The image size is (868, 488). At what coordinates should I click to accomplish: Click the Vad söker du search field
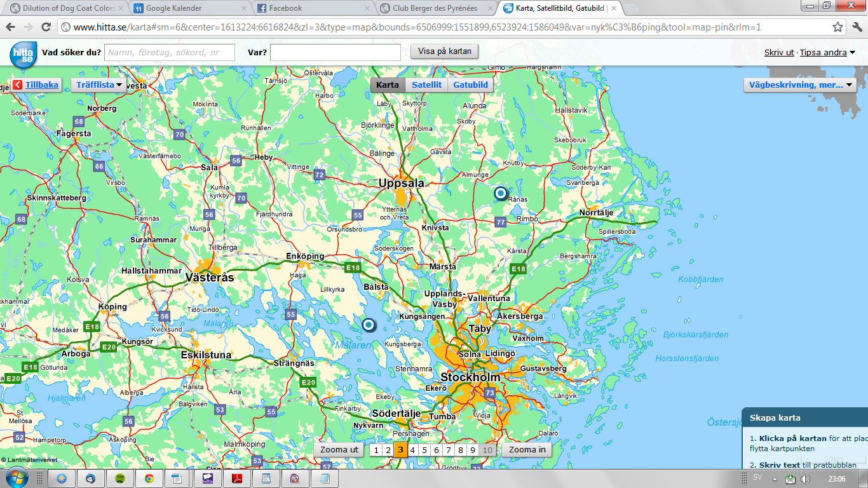click(x=170, y=53)
